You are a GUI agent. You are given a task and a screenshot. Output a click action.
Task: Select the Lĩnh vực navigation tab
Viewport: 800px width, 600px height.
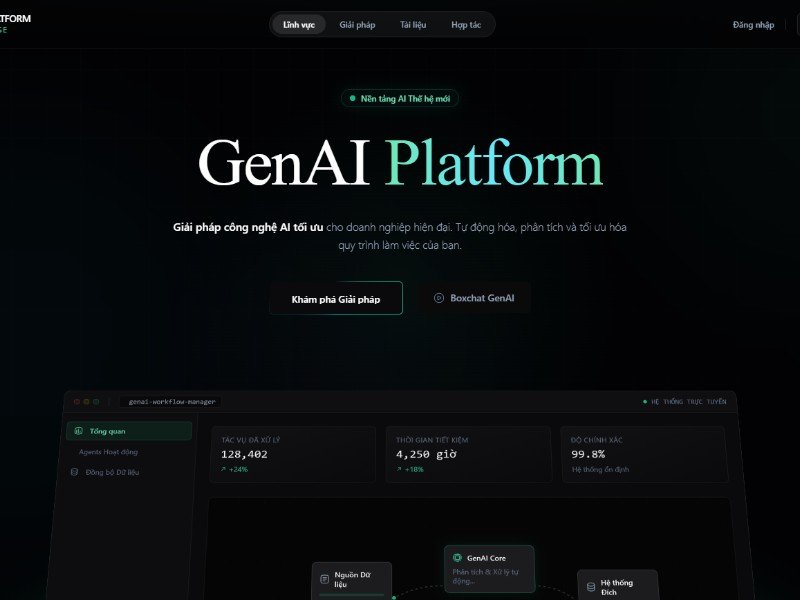click(x=299, y=24)
